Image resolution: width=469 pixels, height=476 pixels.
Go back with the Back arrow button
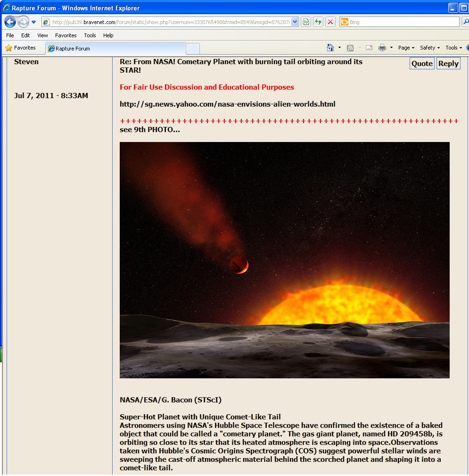coord(10,22)
